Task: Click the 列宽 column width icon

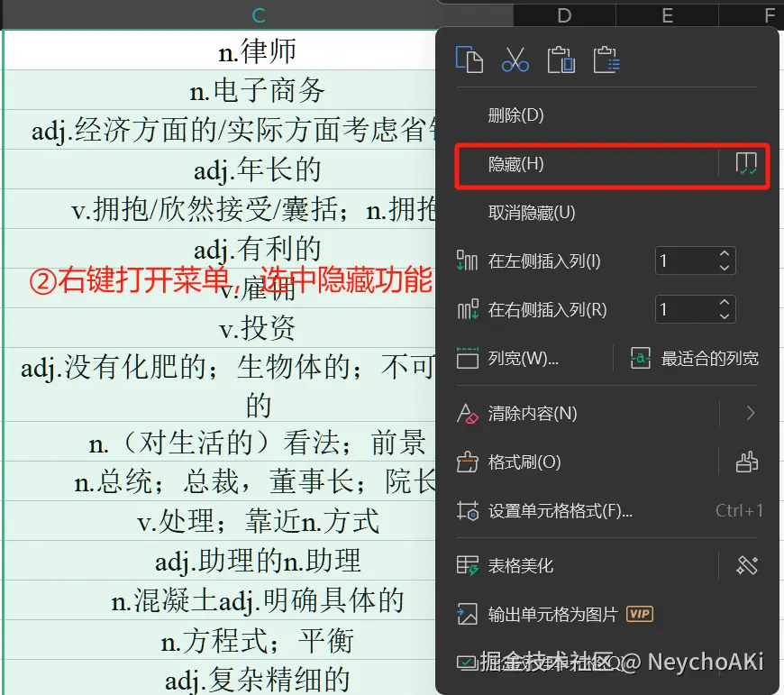Action: (x=469, y=357)
